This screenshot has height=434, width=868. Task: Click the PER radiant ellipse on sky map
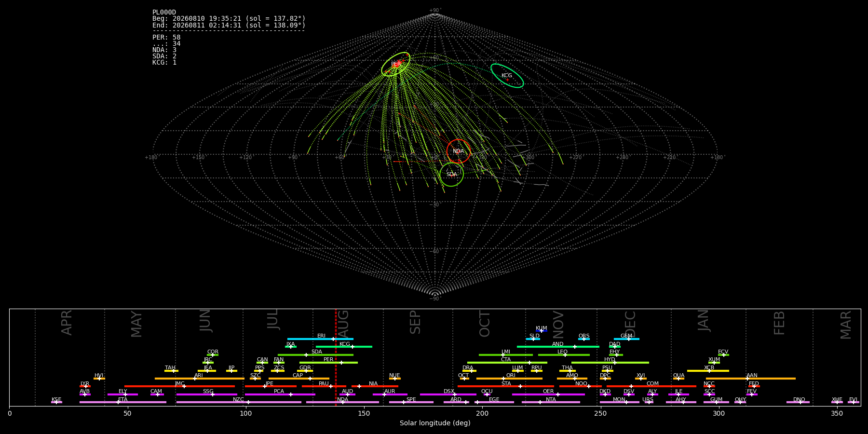tap(396, 64)
